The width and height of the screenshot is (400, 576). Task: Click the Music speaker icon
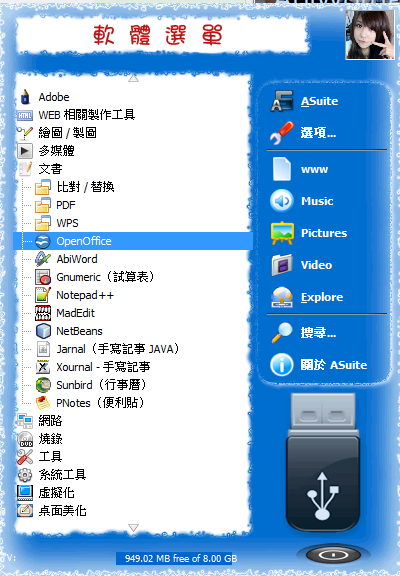pos(282,201)
